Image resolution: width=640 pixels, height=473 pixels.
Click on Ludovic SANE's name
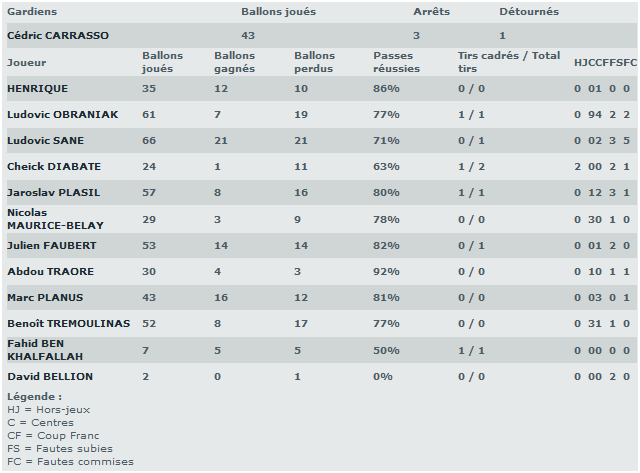click(45, 141)
